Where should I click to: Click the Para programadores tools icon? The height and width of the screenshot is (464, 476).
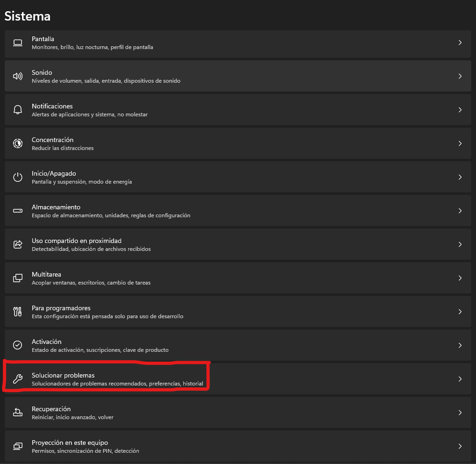18,312
